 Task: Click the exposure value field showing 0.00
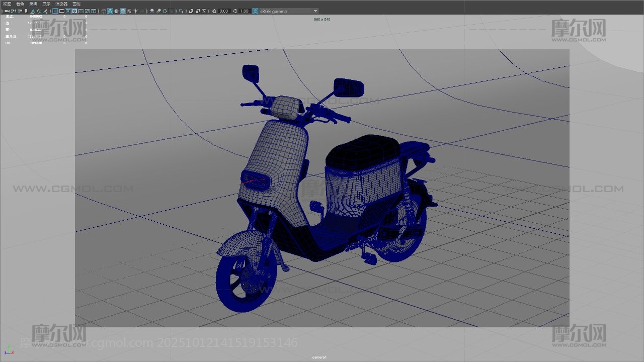(224, 11)
